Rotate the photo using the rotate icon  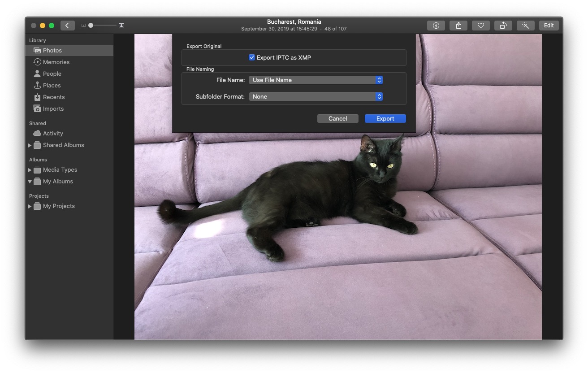(503, 26)
